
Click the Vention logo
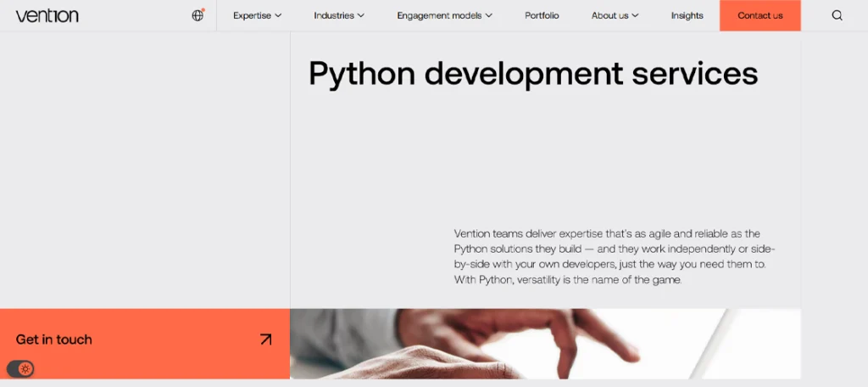coord(47,15)
